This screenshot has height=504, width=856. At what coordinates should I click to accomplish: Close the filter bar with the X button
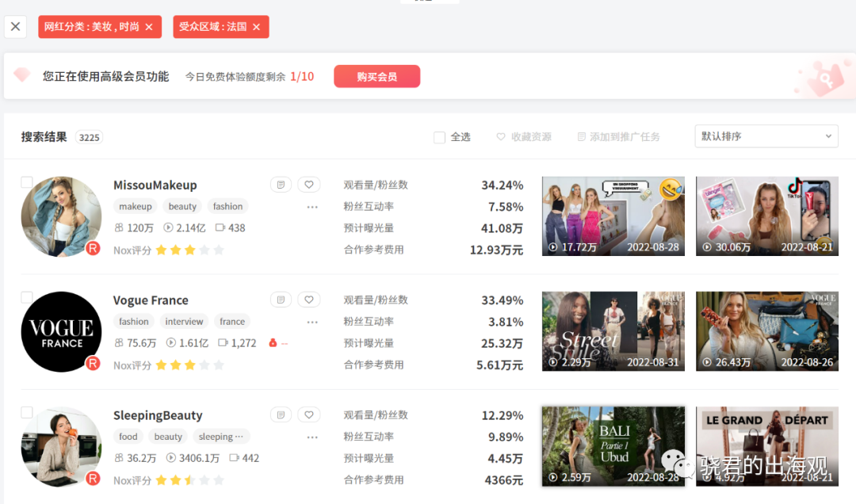coord(15,26)
